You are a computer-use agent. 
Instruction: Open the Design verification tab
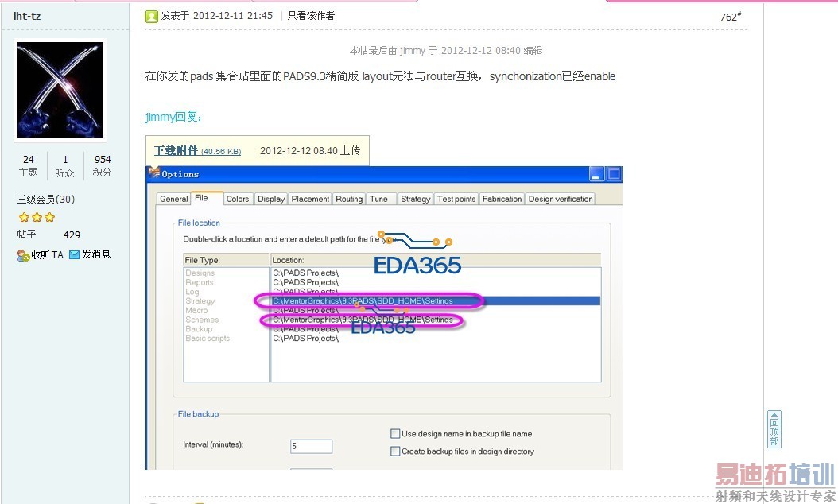pos(560,199)
